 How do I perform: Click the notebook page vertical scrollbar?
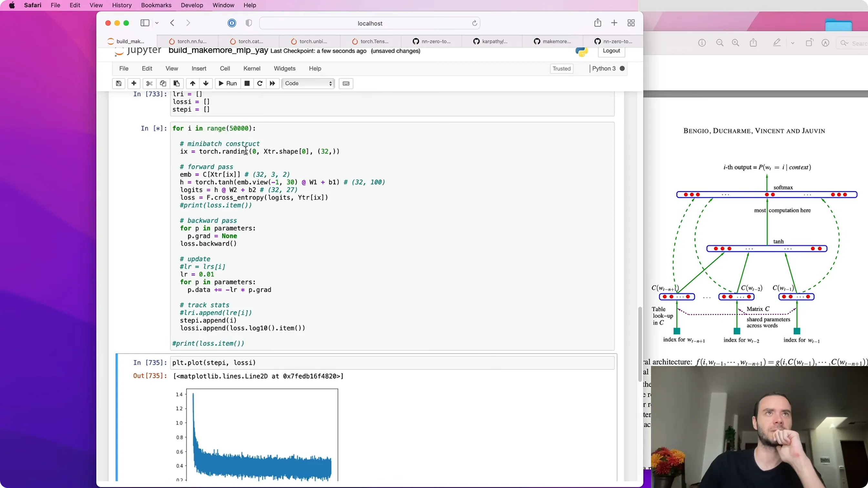640,344
